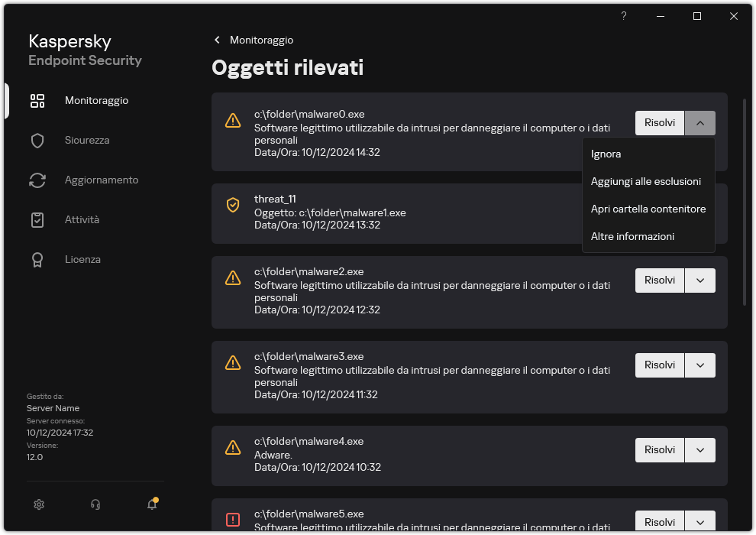756x535 pixels.
Task: Click the back arrow beside Monitoraggio heading
Action: pos(216,40)
